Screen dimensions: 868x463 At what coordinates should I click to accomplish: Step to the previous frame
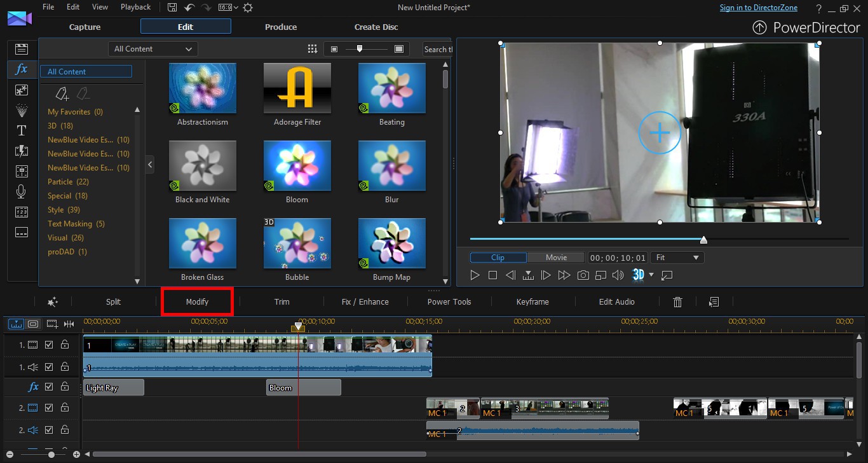click(x=510, y=275)
